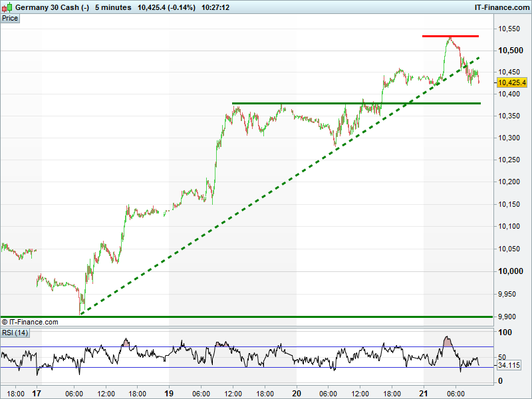Click the date label 19 on time axis
Image resolution: width=532 pixels, height=399 pixels.
(169, 394)
